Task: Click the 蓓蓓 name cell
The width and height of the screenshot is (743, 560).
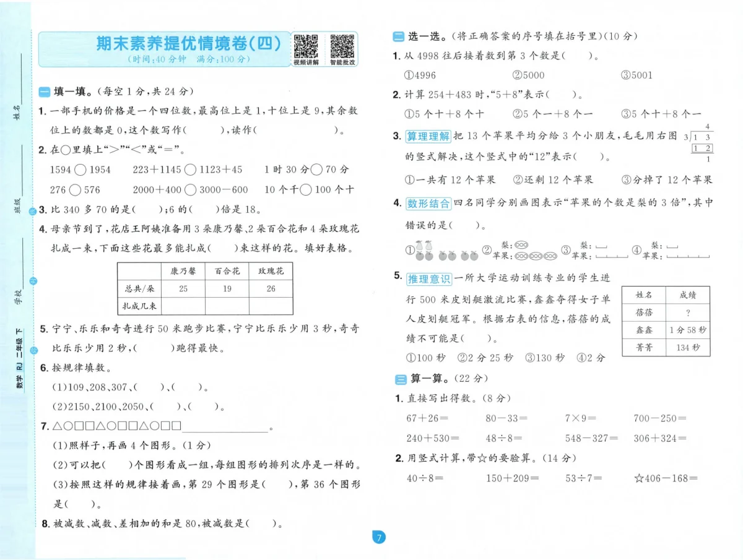Action: click(x=644, y=312)
